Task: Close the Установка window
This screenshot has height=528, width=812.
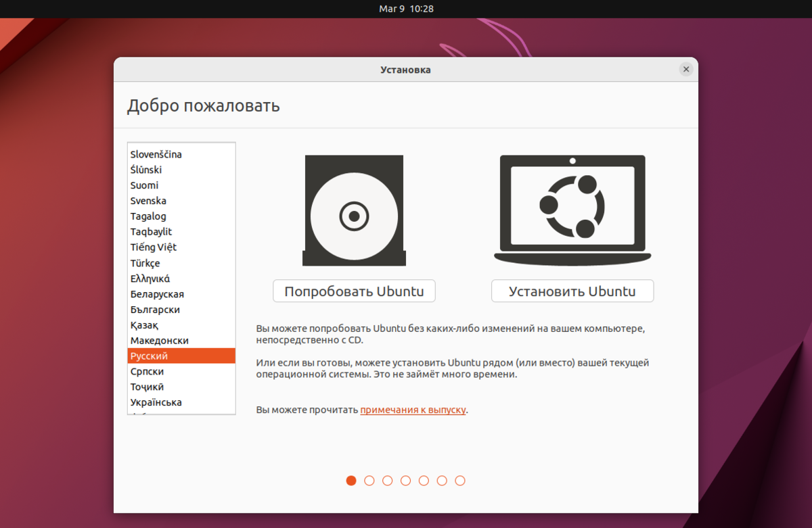Action: click(x=686, y=70)
